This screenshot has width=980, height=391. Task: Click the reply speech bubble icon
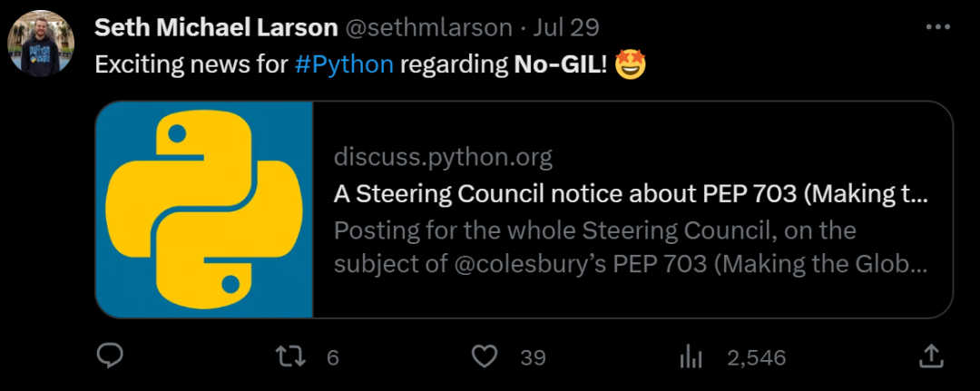pos(110,357)
